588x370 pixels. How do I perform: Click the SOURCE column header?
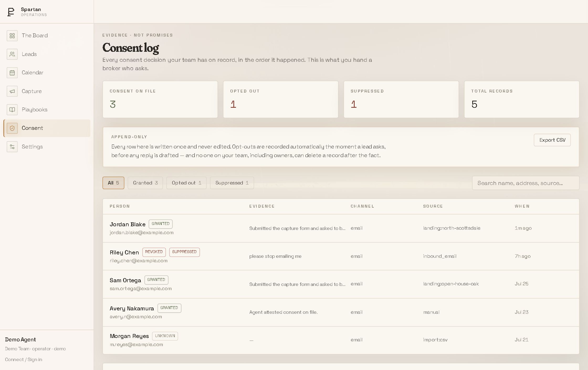[x=433, y=206]
